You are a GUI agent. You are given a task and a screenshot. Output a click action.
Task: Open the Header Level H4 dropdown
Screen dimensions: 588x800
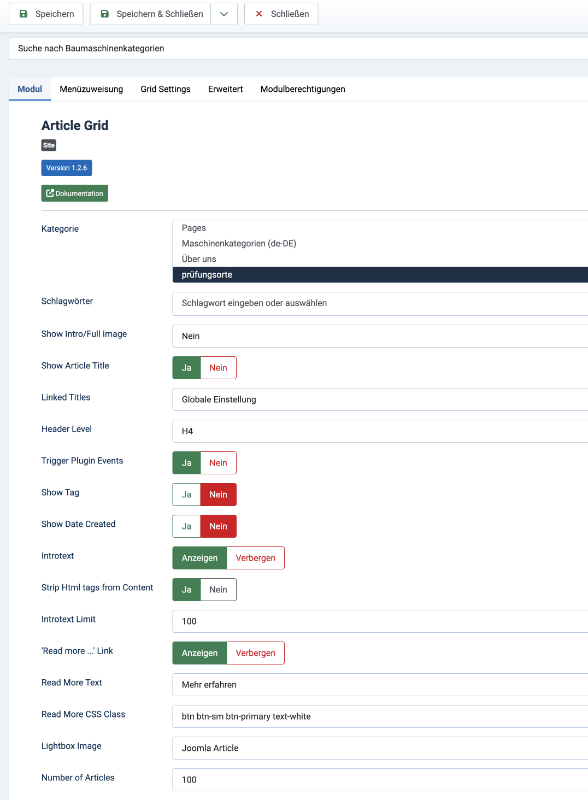coord(380,431)
